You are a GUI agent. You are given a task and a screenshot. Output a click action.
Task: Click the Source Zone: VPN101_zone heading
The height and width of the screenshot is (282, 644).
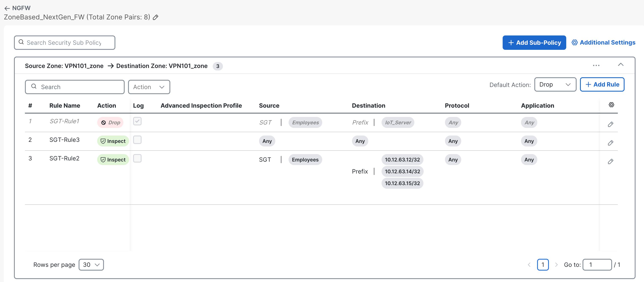click(x=64, y=66)
